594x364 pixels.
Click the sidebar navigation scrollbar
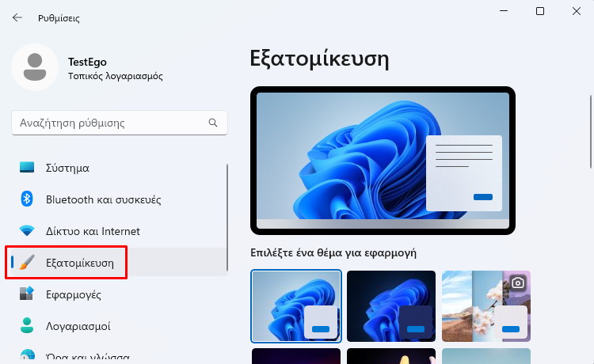[227, 218]
